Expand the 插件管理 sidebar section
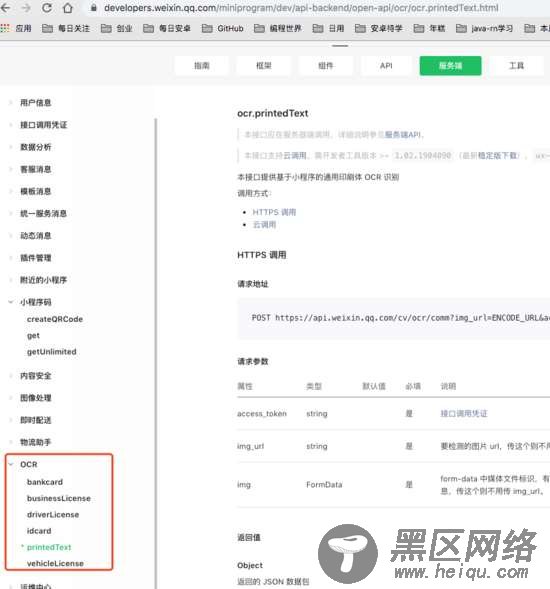The width and height of the screenshot is (550, 589). coord(35,258)
